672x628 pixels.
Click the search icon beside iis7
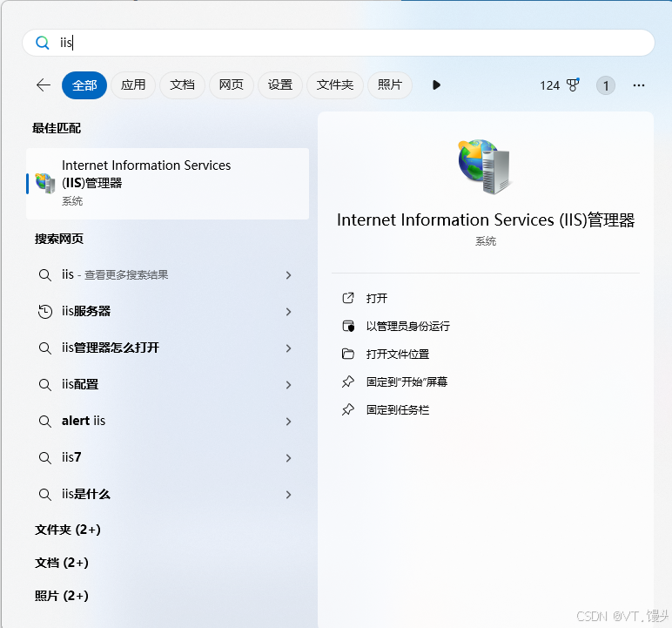click(45, 457)
